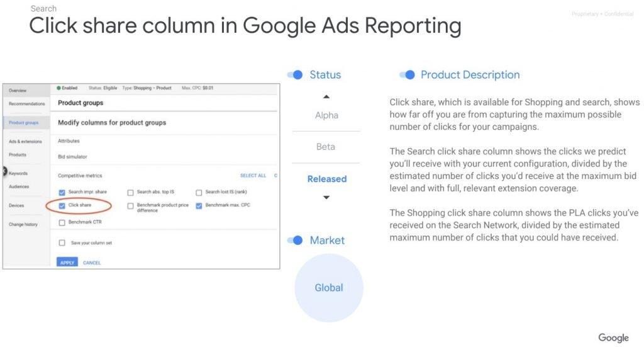
Task: Toggle the Status switch
Action: [x=295, y=75]
